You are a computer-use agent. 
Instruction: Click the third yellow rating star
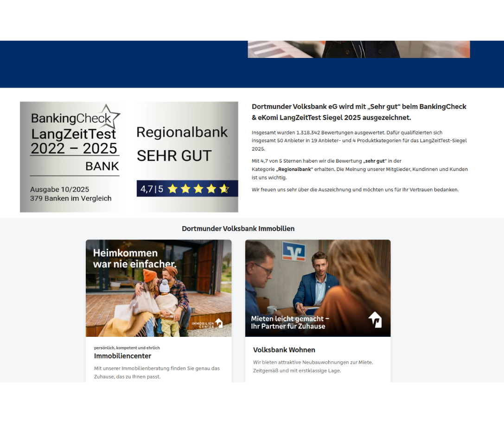coord(198,189)
